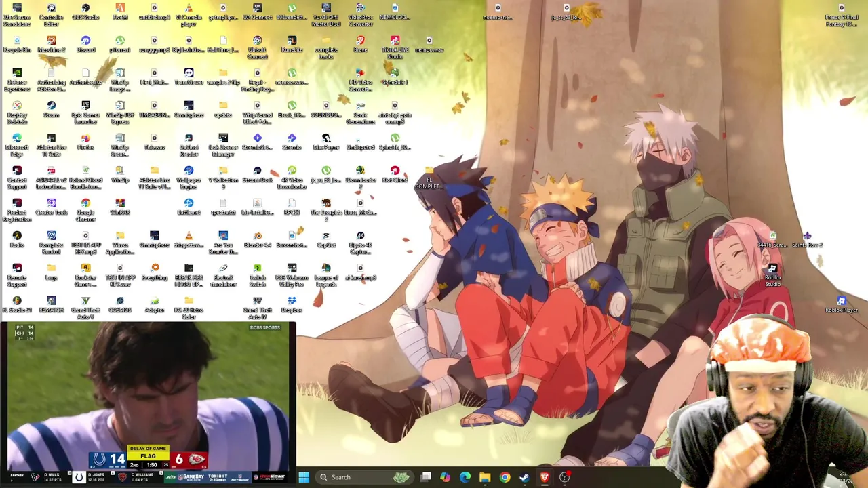Select the iLok License Manager icon
868x488 pixels.
tap(223, 146)
